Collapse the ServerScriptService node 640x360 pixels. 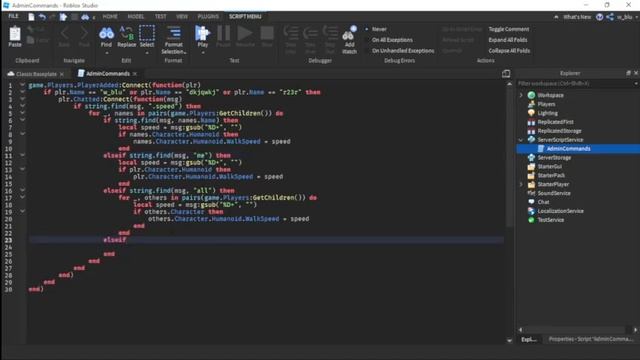(x=521, y=140)
